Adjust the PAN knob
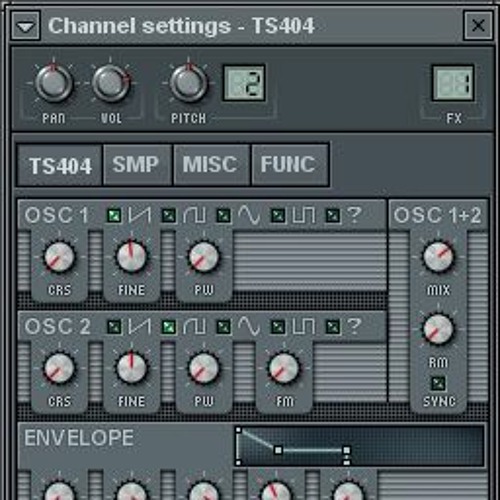The width and height of the screenshot is (500, 500). (53, 82)
